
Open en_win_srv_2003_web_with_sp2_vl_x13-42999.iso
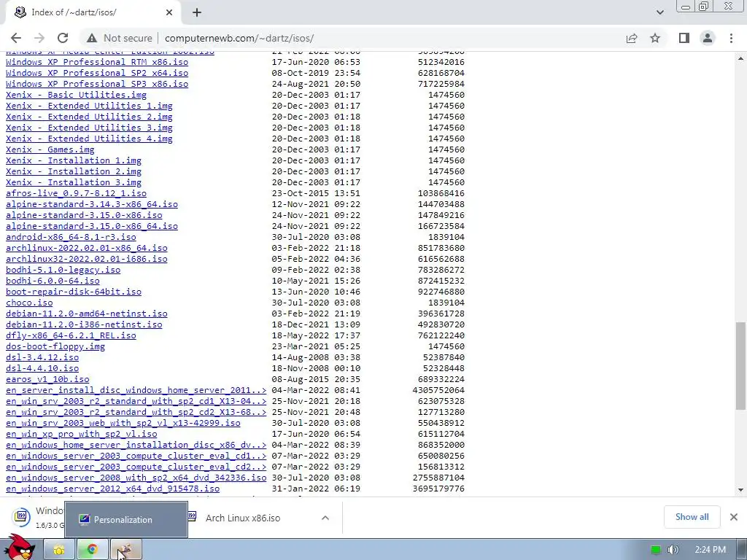point(123,424)
